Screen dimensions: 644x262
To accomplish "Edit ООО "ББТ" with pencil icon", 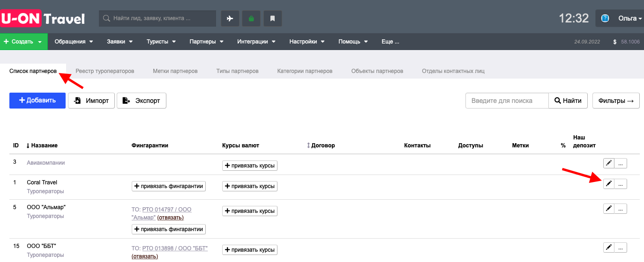I will coord(608,247).
